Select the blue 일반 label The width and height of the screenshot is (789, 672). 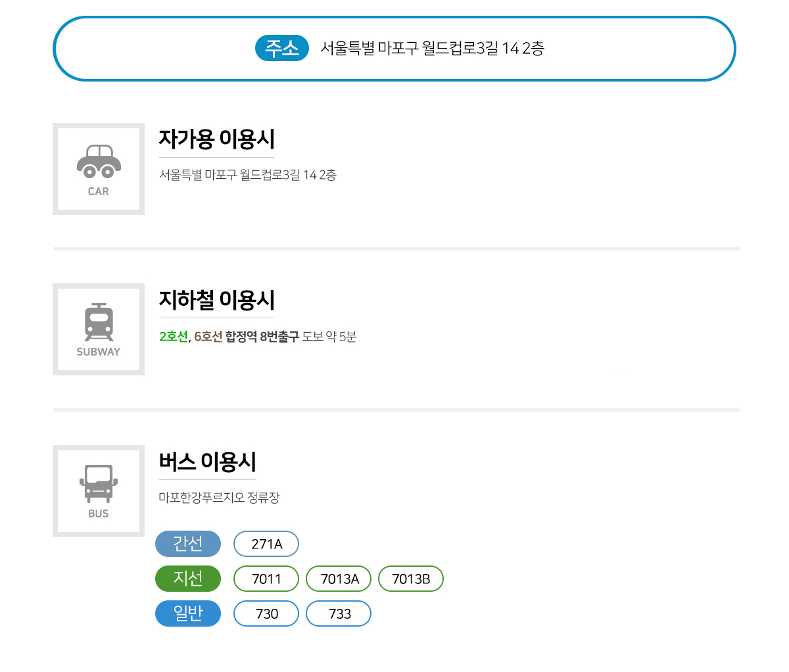[188, 613]
